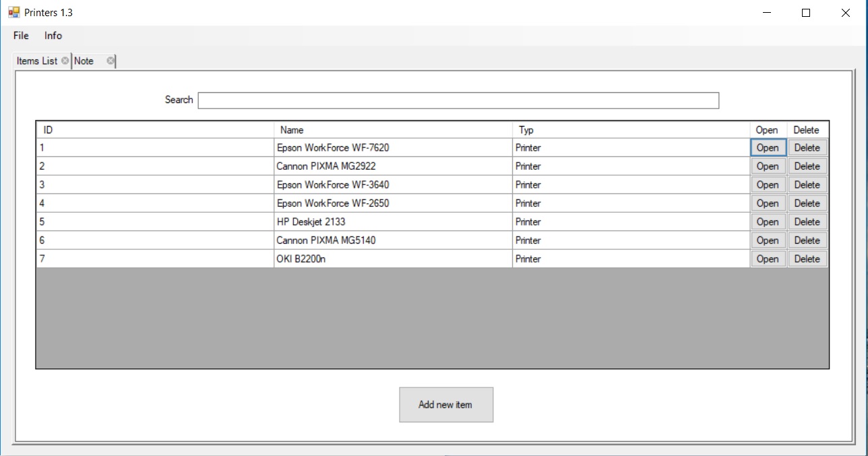Delete the Cannon PIXMA MG5140 row
The height and width of the screenshot is (456, 868).
click(x=807, y=240)
